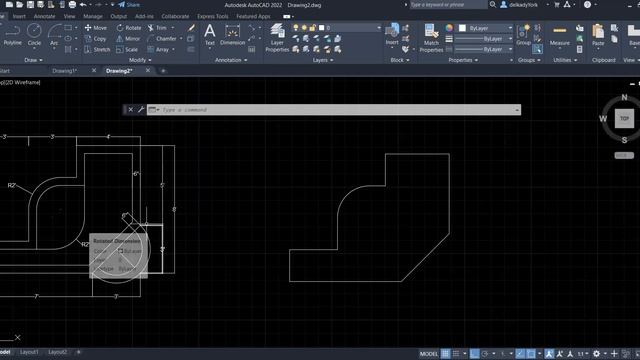The height and width of the screenshot is (360, 640).
Task: Activate the Chamfer tool
Action: pos(162,39)
